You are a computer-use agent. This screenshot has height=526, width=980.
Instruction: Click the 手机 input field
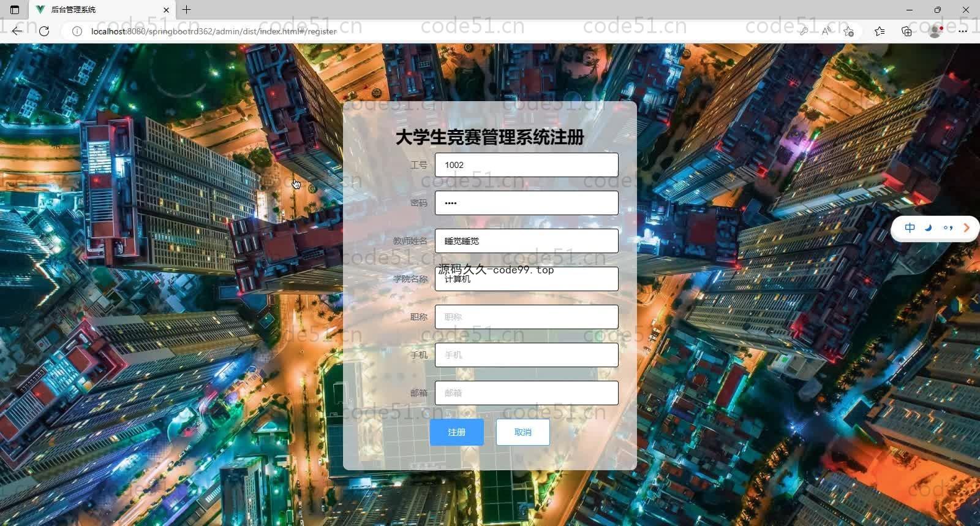tap(527, 355)
